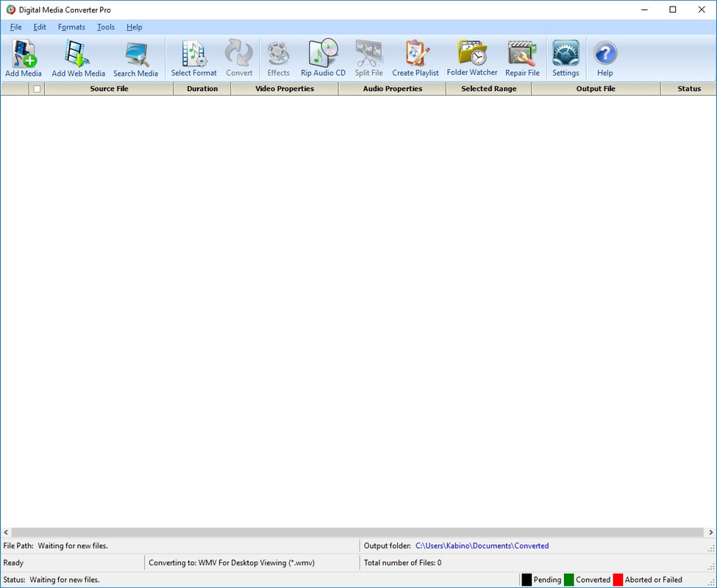The height and width of the screenshot is (588, 717).
Task: Click the horizontal scrollbar thumb
Action: pyautogui.click(x=357, y=532)
